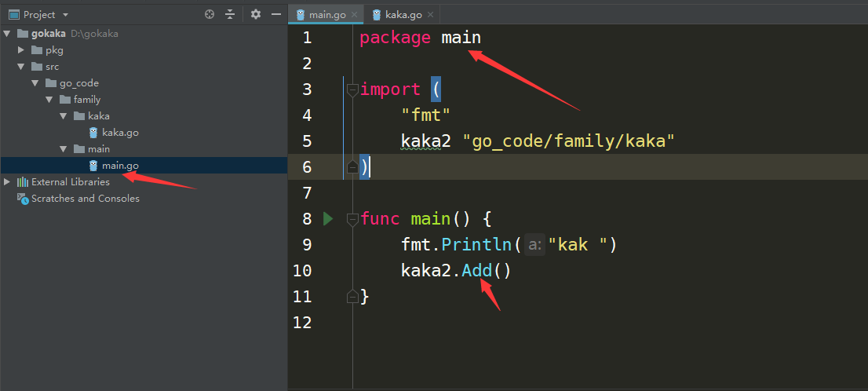Collapse the kaka folder
Screen dimensions: 868x391
(64, 116)
